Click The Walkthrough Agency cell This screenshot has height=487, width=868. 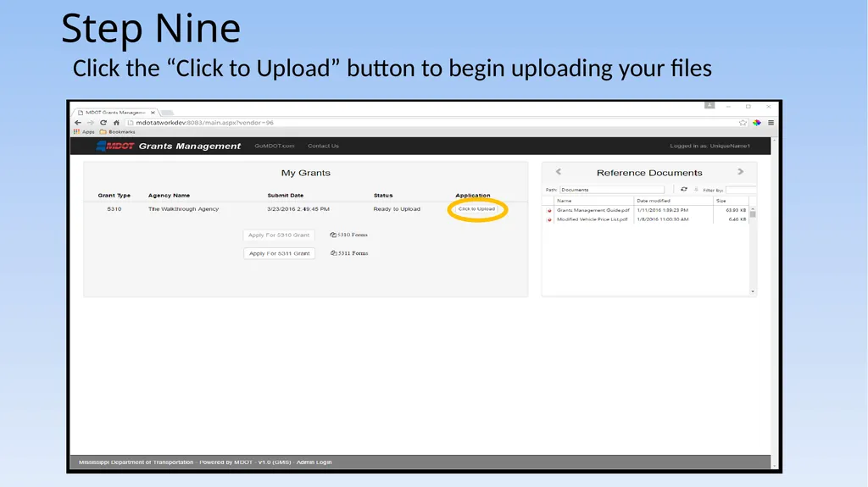(183, 209)
